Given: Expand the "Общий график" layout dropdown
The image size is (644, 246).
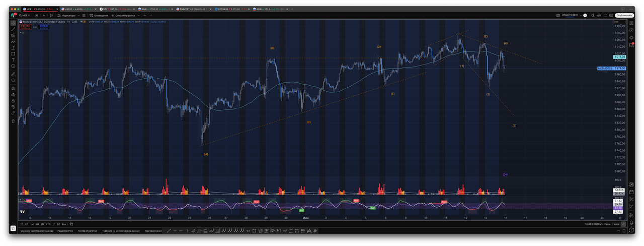Looking at the screenshot, I should click(581, 15).
